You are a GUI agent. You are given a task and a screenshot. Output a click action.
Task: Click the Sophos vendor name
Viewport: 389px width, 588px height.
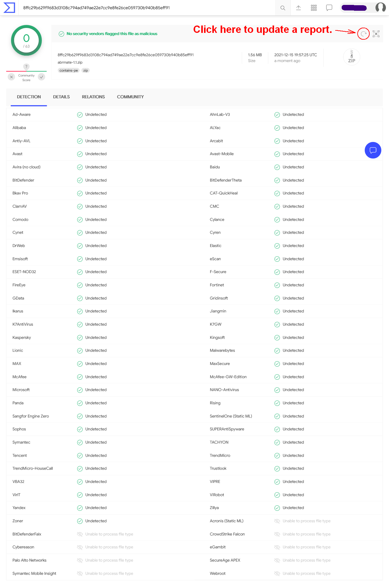click(19, 429)
